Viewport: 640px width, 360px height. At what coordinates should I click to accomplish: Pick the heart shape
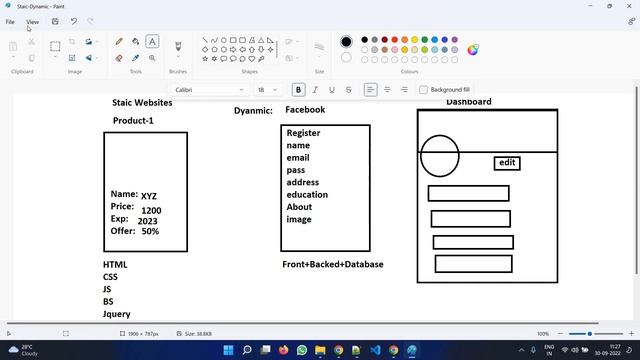[x=252, y=59]
